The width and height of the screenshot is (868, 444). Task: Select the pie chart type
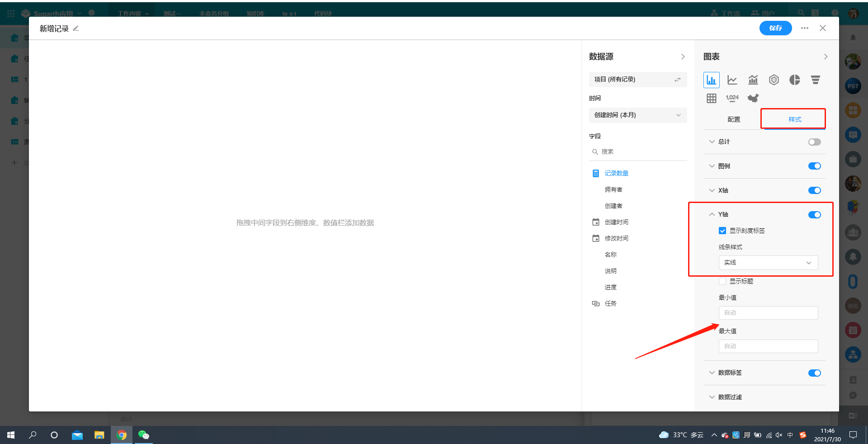pyautogui.click(x=794, y=80)
